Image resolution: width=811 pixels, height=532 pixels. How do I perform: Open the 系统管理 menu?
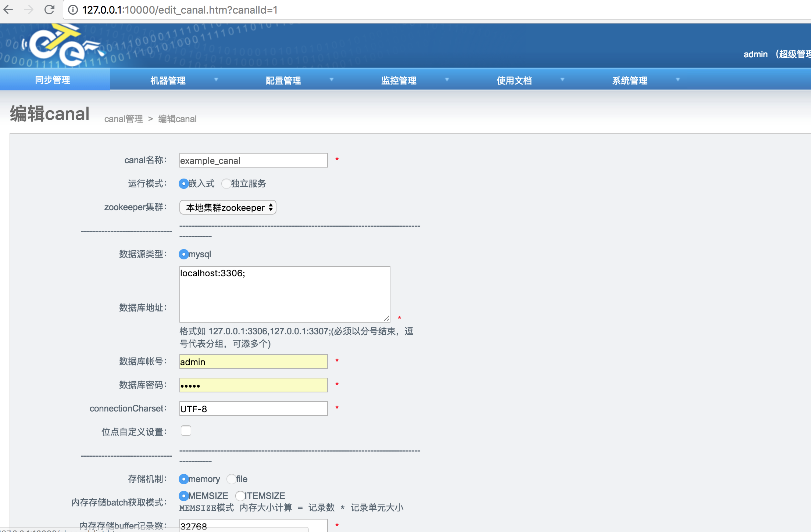pos(629,80)
